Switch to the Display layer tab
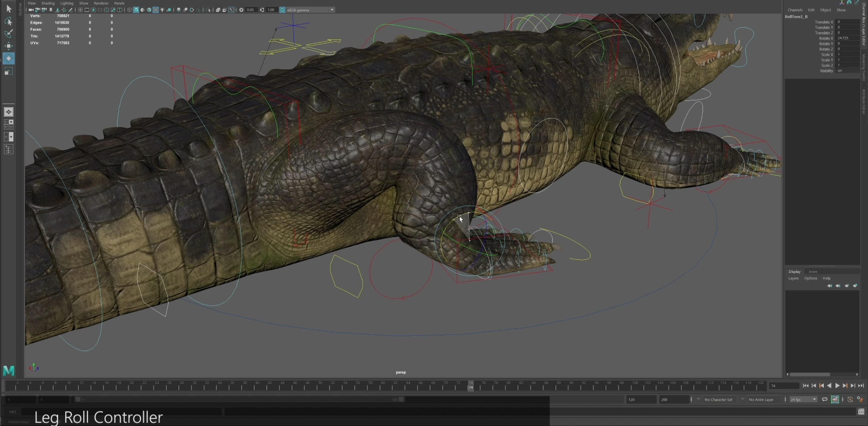 pos(794,272)
